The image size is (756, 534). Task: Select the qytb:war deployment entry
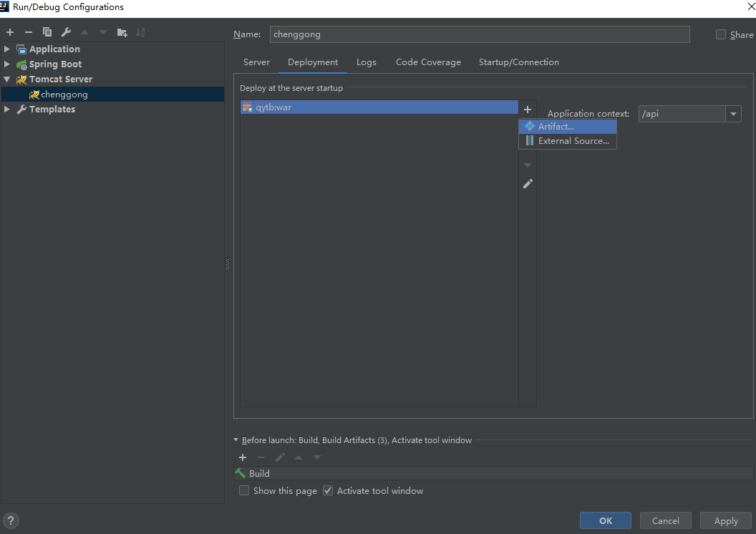(322, 107)
